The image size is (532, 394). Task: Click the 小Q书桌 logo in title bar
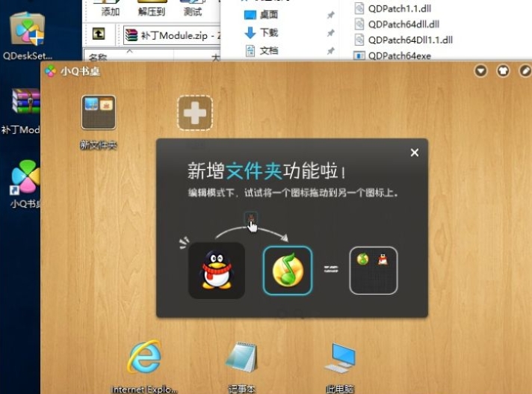click(x=51, y=71)
